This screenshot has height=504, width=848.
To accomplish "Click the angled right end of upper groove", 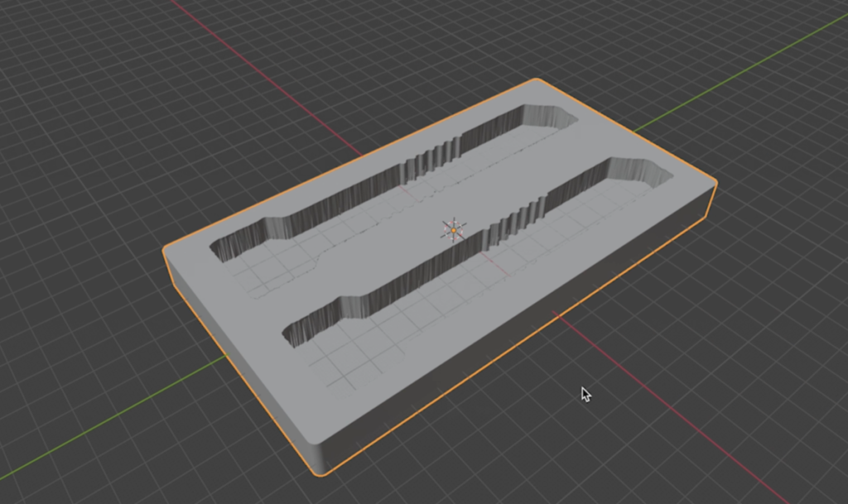I will [563, 120].
